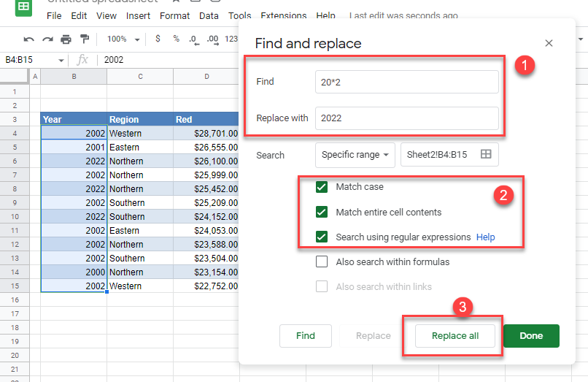Uncheck the Match case checkbox
The height and width of the screenshot is (382, 588).
point(322,187)
